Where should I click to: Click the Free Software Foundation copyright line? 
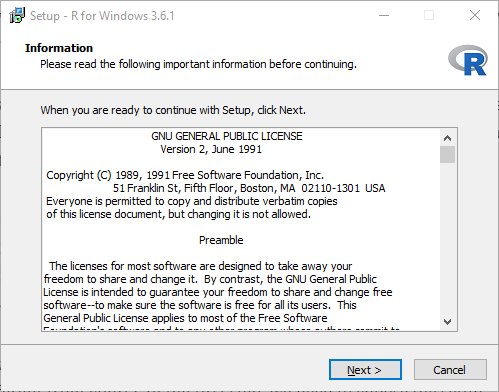coord(185,175)
